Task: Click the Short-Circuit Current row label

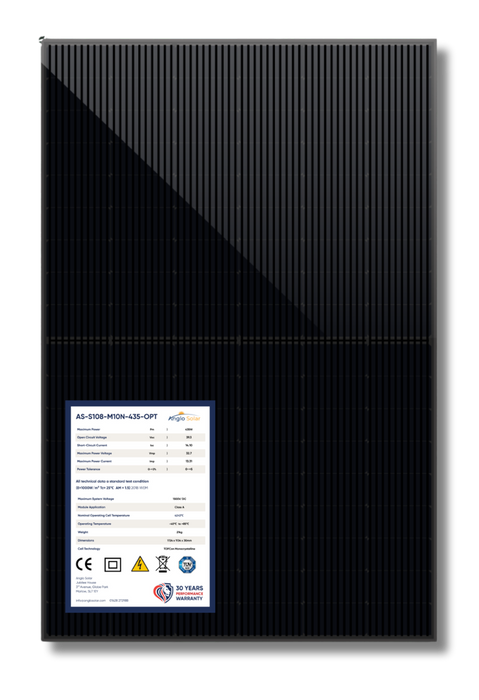Action: [92, 446]
